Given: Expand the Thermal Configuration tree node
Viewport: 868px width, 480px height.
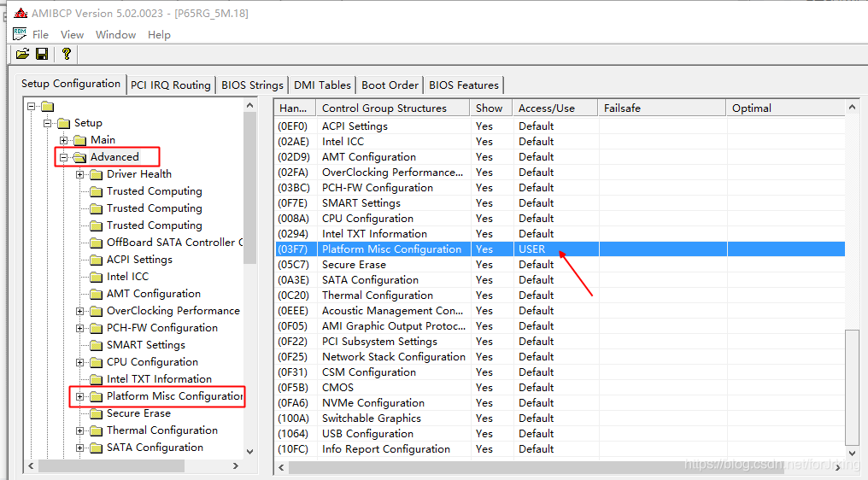Looking at the screenshot, I should [x=79, y=430].
